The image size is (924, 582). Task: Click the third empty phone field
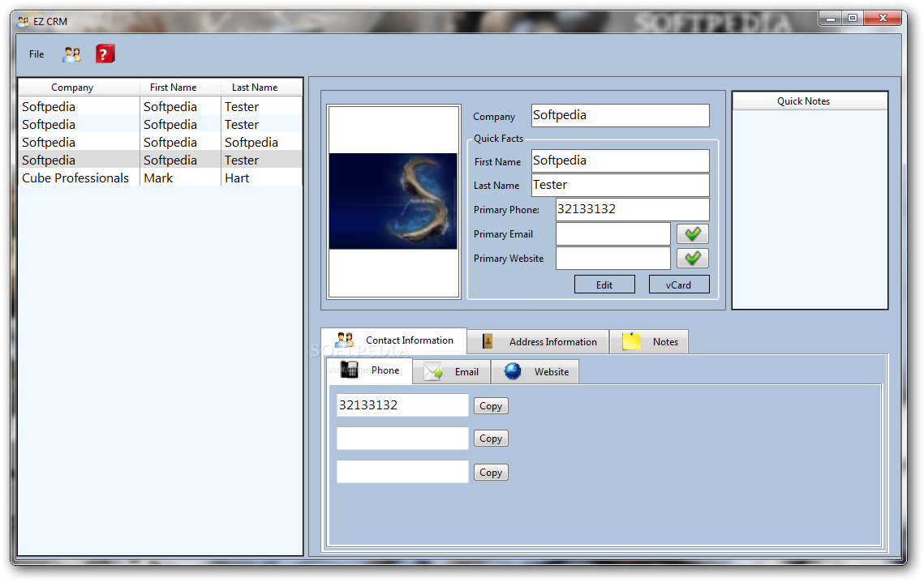click(402, 472)
